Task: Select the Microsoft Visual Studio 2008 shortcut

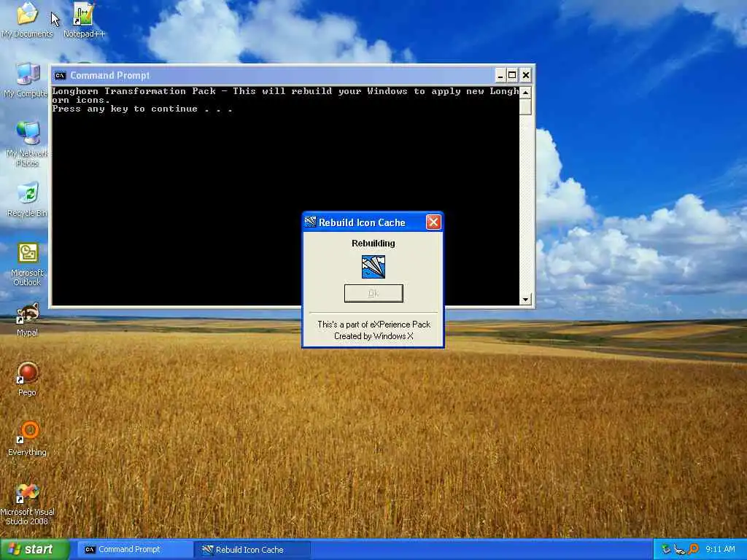Action: coord(27,505)
